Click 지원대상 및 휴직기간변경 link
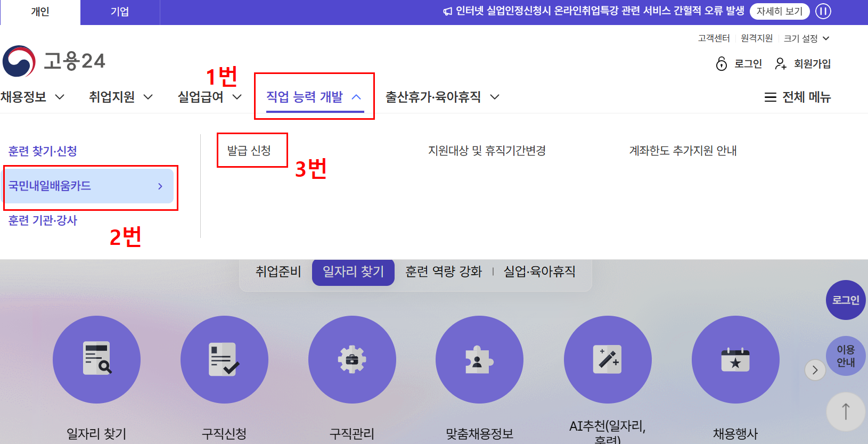This screenshot has height=444, width=868. (487, 151)
